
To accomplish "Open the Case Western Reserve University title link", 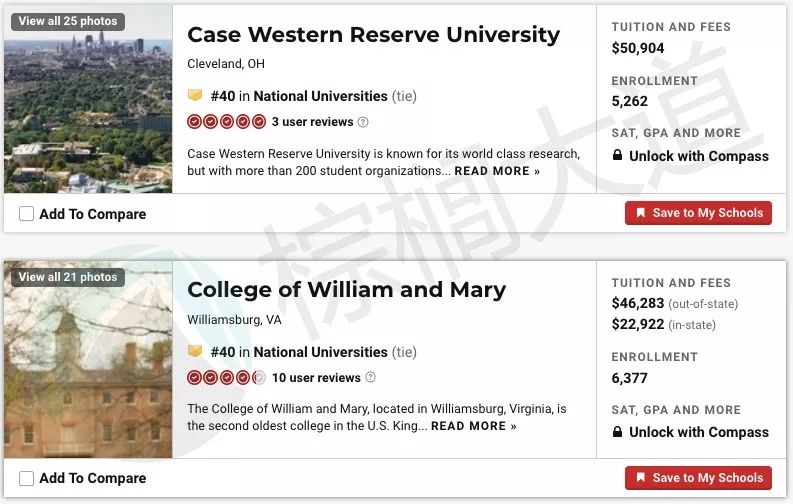I will (x=373, y=34).
